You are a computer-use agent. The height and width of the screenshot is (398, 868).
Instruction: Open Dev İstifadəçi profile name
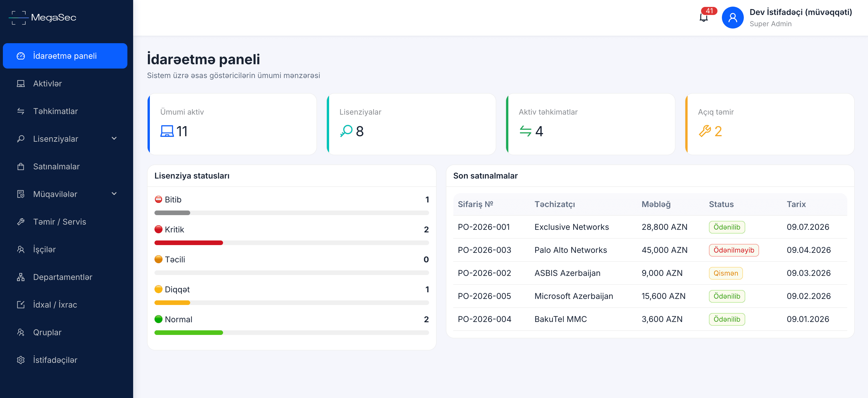pos(801,12)
